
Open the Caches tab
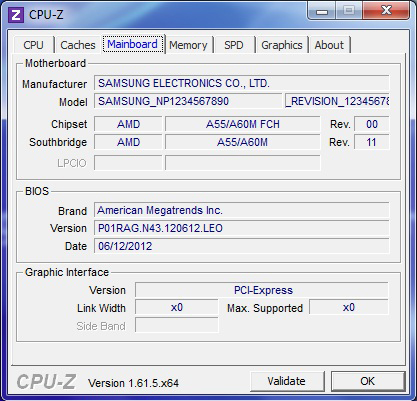pyautogui.click(x=78, y=45)
